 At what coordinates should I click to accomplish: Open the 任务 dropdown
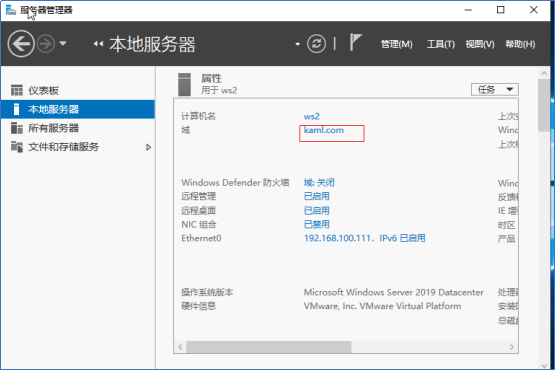pyautogui.click(x=494, y=89)
